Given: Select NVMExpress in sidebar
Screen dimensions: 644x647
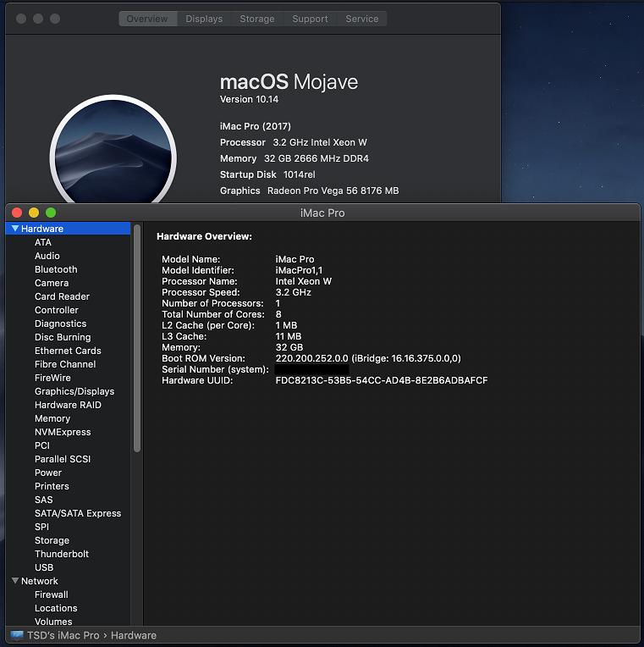Looking at the screenshot, I should click(x=63, y=432).
